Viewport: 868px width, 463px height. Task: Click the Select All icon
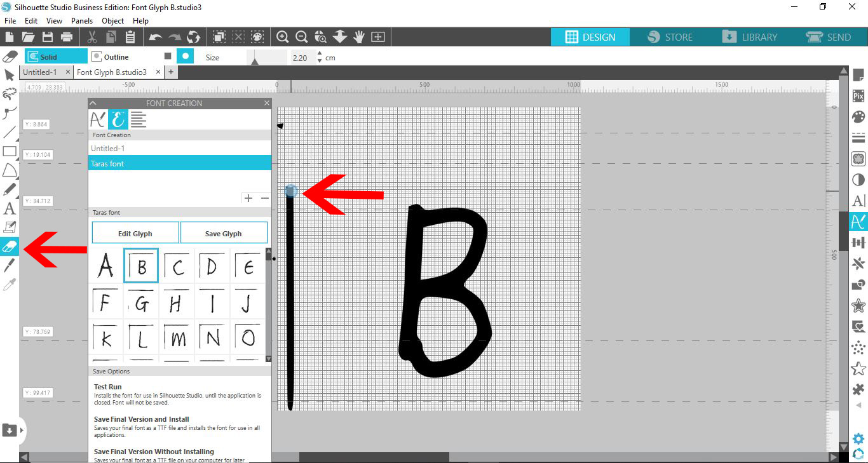219,37
